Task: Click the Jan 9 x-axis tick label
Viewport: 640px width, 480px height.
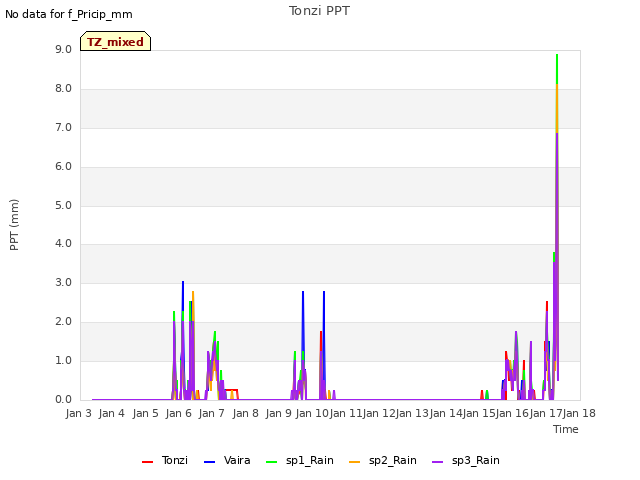Action: tap(278, 413)
